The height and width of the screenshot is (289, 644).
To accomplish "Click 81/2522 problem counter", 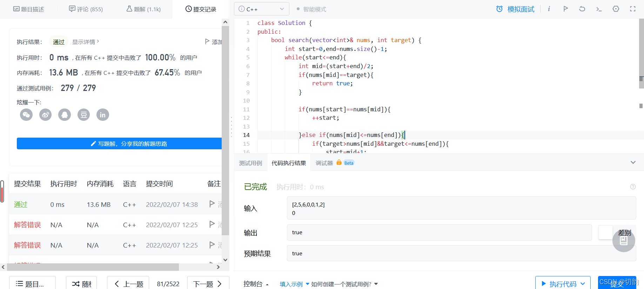I will tap(168, 284).
